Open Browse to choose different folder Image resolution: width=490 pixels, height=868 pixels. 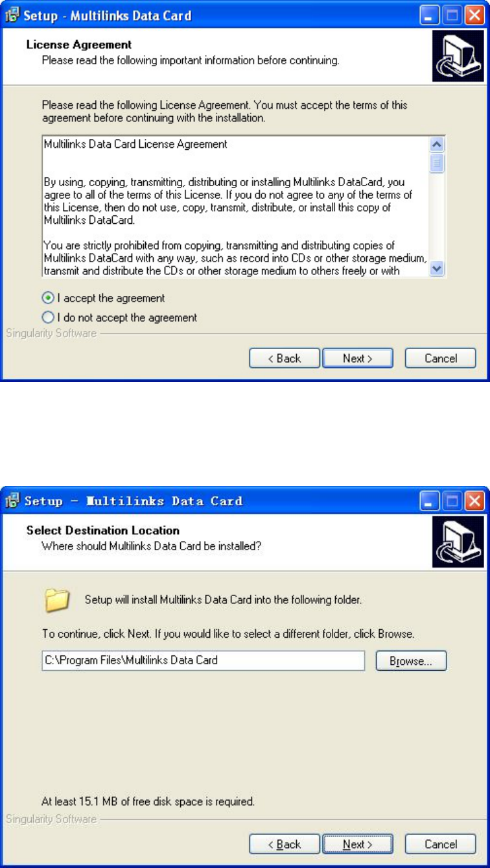pyautogui.click(x=411, y=661)
